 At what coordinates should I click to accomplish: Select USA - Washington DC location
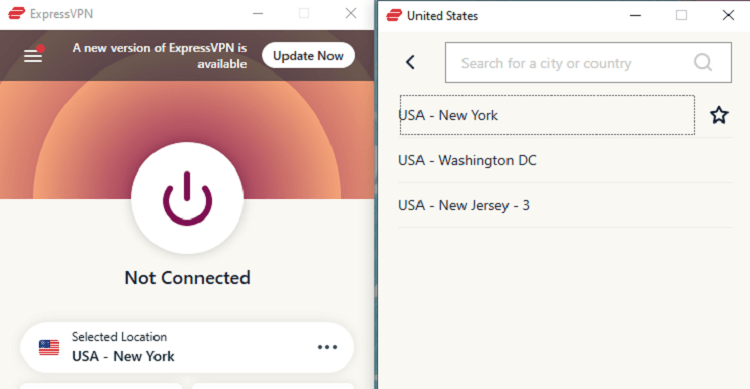pyautogui.click(x=565, y=160)
